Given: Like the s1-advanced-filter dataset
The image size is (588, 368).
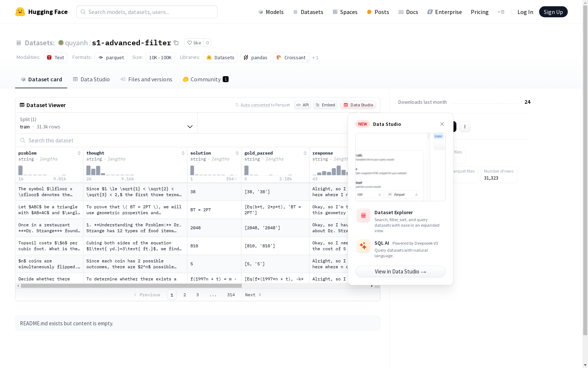Looking at the screenshot, I should (x=194, y=43).
